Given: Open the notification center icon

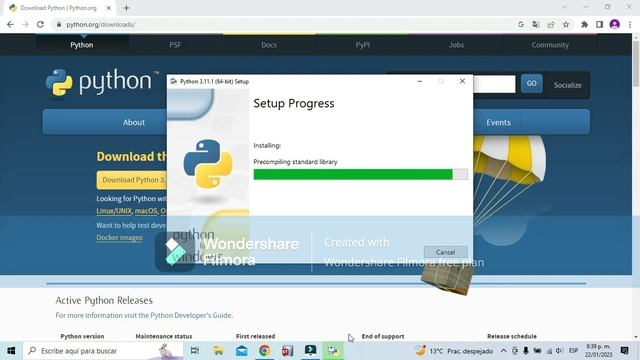Looking at the screenshot, I should pyautogui.click(x=624, y=351).
